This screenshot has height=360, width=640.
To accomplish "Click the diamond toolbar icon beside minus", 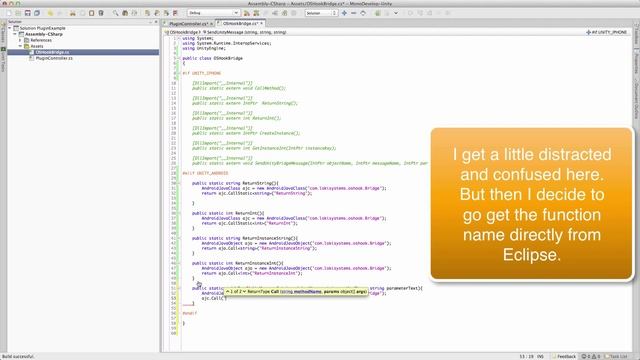I will tap(363, 13).
